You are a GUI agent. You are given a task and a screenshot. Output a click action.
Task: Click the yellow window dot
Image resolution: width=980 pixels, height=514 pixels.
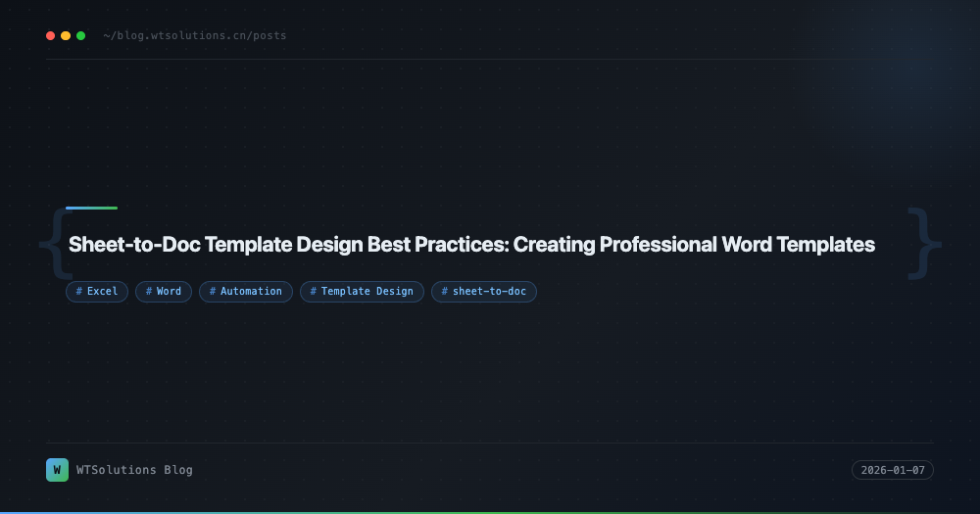pos(66,35)
